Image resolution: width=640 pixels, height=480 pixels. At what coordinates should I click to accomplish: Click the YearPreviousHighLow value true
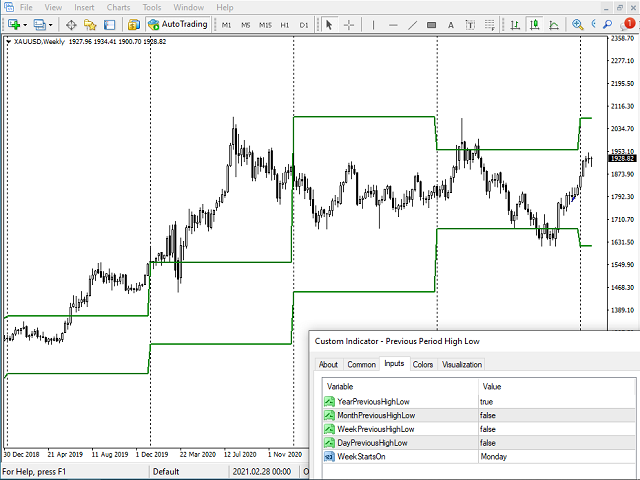(487, 402)
